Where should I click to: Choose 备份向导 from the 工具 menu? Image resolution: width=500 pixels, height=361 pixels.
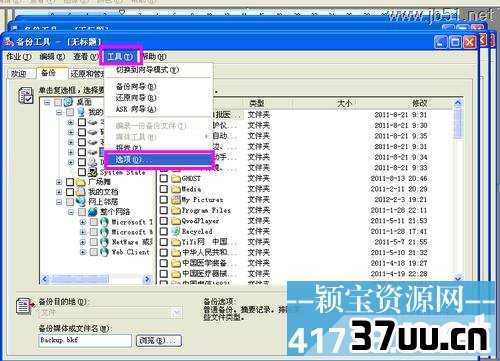159,87
